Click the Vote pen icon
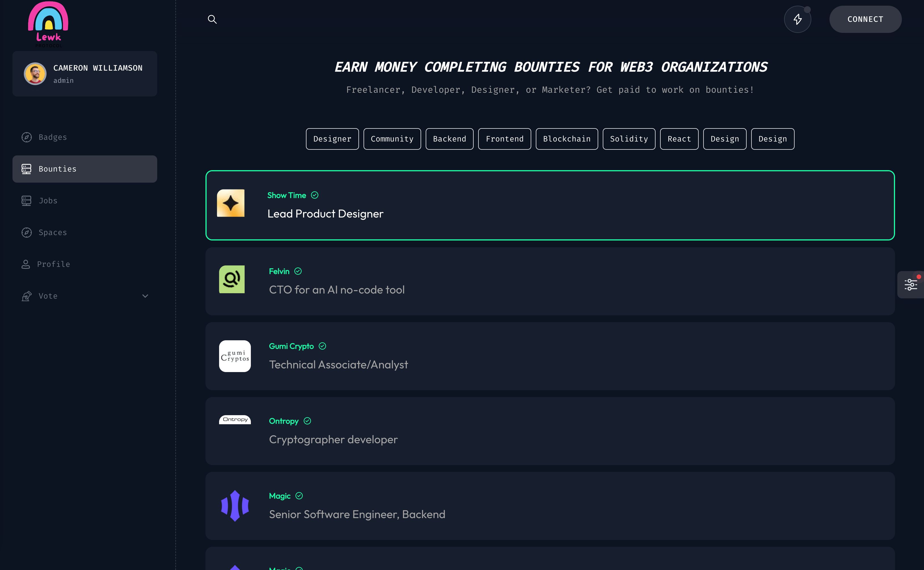Viewport: 924px width, 570px height. (26, 296)
